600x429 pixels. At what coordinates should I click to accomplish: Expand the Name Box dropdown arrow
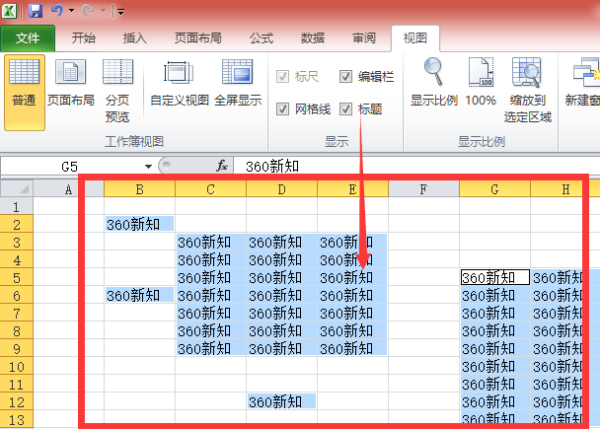coord(148,166)
